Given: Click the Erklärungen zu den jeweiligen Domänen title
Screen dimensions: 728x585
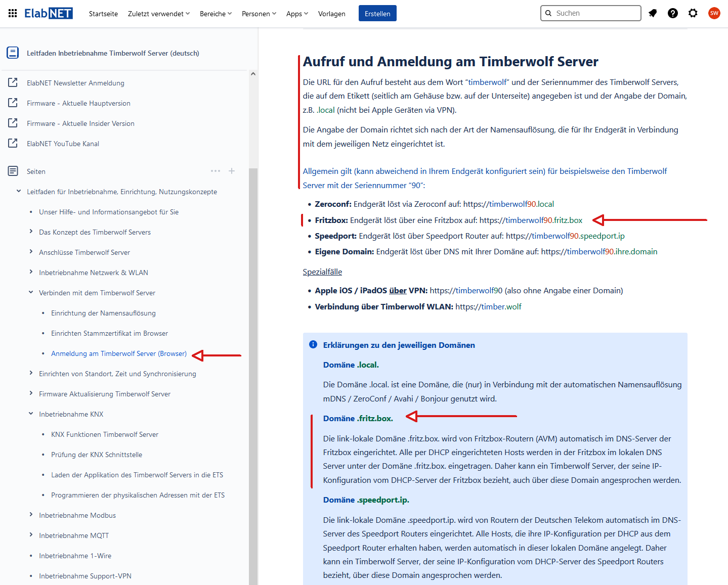Looking at the screenshot, I should (x=399, y=345).
